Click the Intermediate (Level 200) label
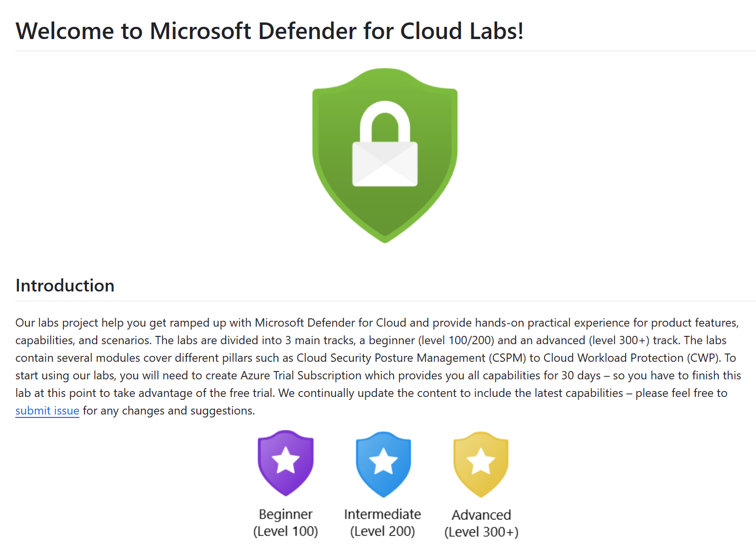Screen dimensions: 756x560 [x=382, y=522]
